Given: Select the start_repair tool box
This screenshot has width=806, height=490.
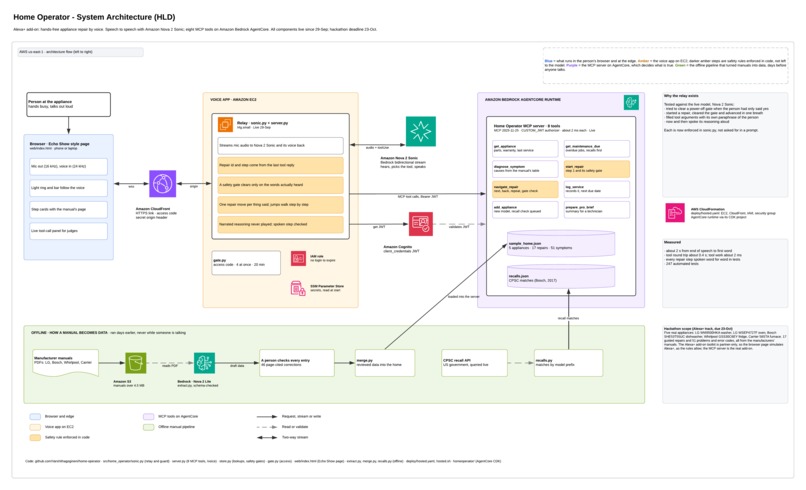Looking at the screenshot, I should click(597, 169).
